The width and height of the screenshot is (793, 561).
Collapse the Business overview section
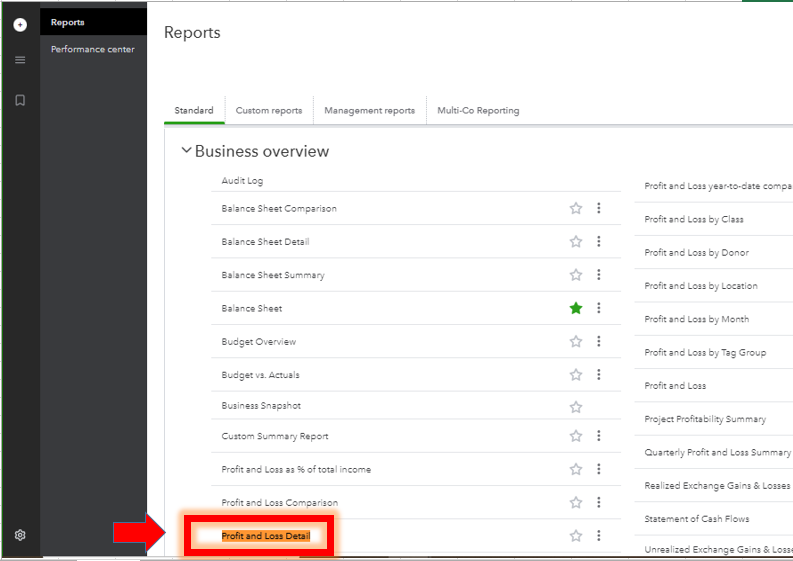pos(186,150)
